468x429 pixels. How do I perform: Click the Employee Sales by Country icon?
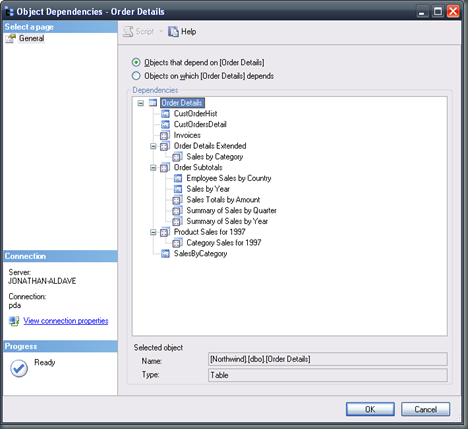(178, 178)
